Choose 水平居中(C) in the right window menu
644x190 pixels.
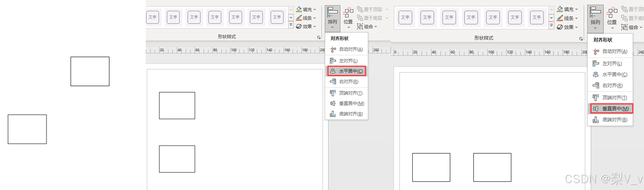610,74
